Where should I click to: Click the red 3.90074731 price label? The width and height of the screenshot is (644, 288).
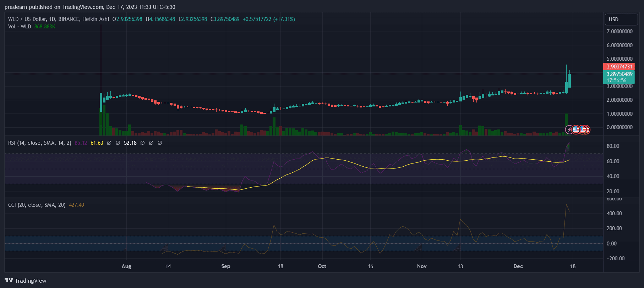619,67
